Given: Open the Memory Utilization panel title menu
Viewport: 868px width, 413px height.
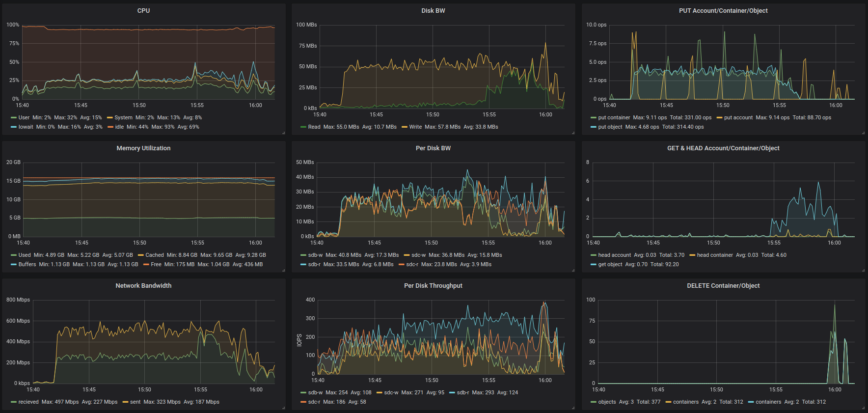Looking at the screenshot, I should [x=143, y=148].
